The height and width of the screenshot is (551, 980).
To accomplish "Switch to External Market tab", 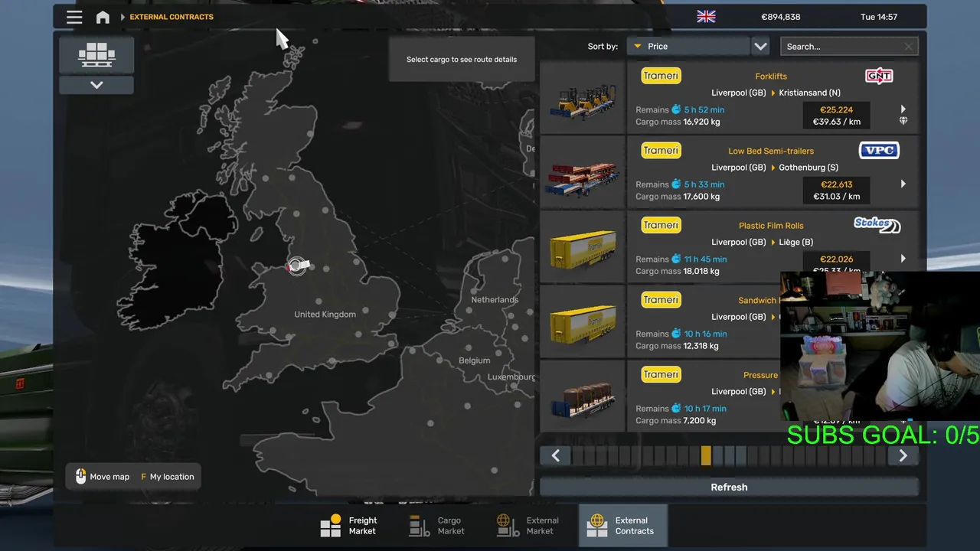I will 528,526.
